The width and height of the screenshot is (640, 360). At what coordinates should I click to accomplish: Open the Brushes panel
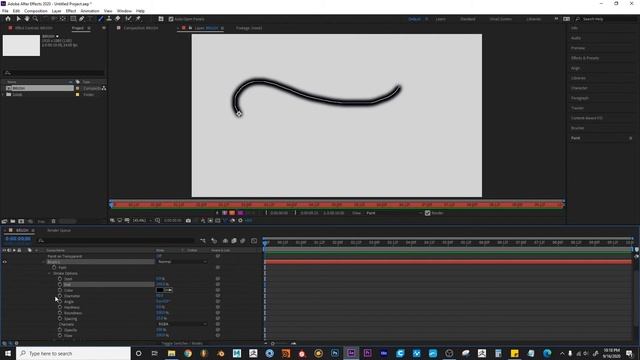click(x=578, y=128)
